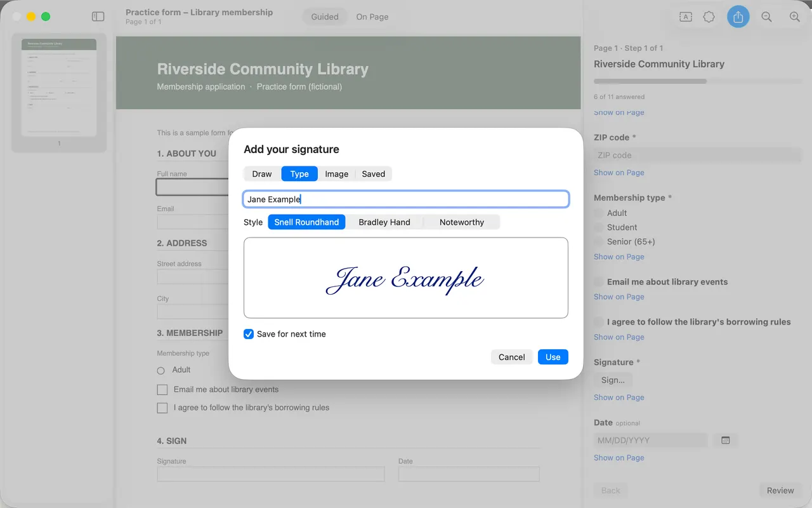Click Show on Page under Email me option
The width and height of the screenshot is (812, 508).
[619, 297]
